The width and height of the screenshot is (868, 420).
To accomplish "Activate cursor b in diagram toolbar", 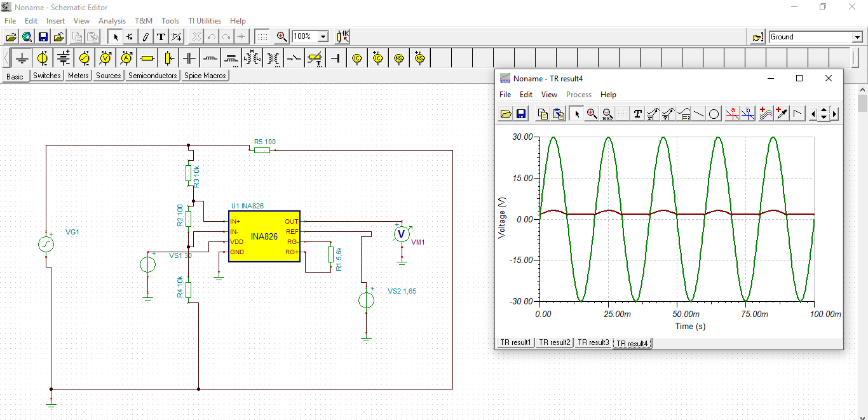I will point(747,114).
